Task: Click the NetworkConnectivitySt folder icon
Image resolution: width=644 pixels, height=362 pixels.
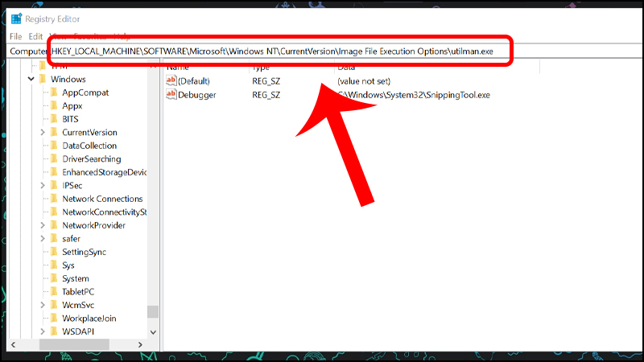Action: (54, 212)
